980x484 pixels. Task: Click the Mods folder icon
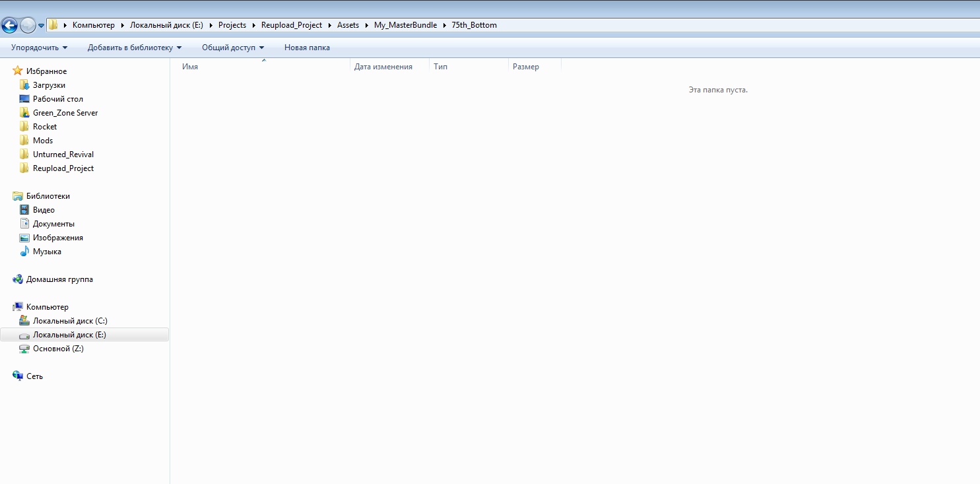(24, 141)
